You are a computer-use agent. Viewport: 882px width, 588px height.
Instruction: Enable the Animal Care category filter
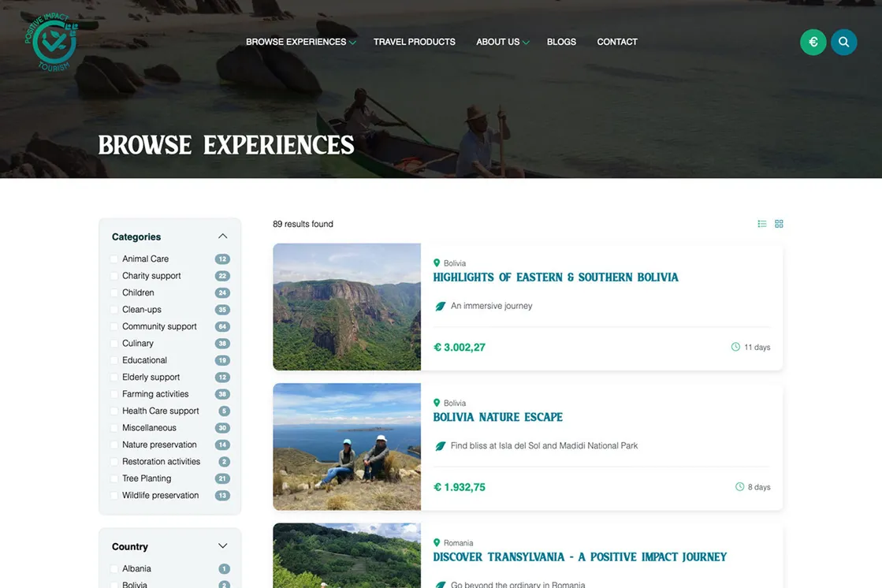click(x=114, y=259)
